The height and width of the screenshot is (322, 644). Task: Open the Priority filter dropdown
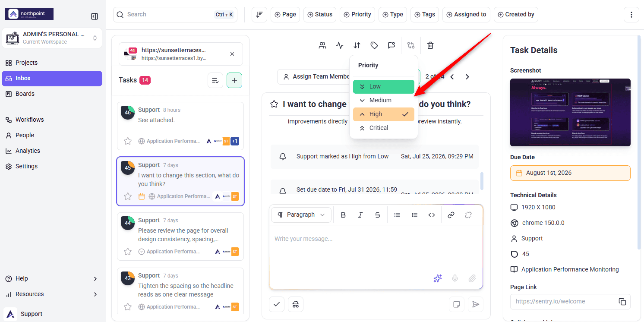(357, 14)
